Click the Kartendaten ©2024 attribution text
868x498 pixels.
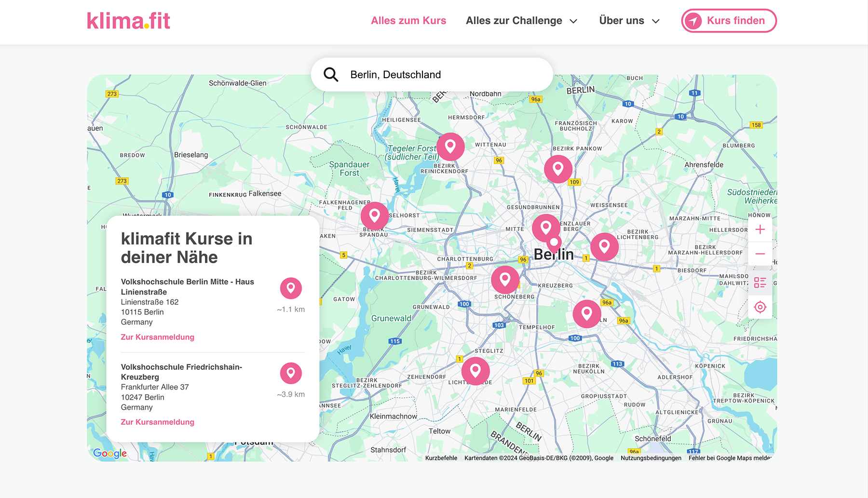pos(539,458)
